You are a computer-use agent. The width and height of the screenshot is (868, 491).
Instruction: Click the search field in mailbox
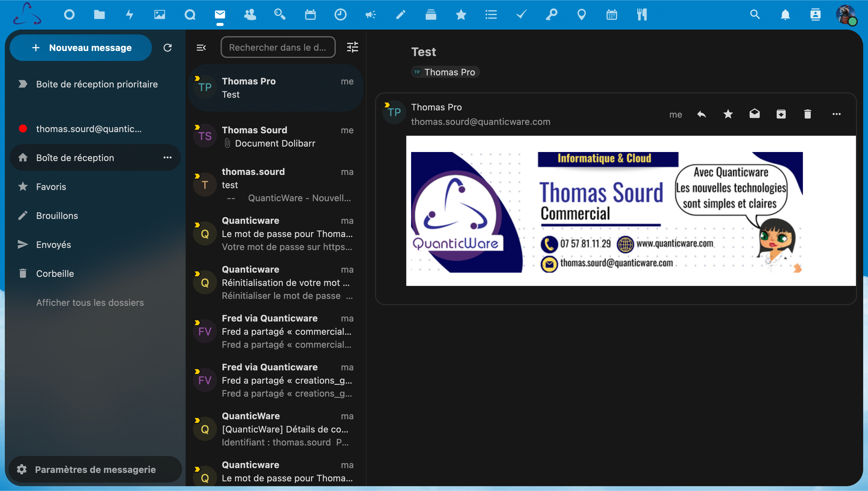(278, 48)
